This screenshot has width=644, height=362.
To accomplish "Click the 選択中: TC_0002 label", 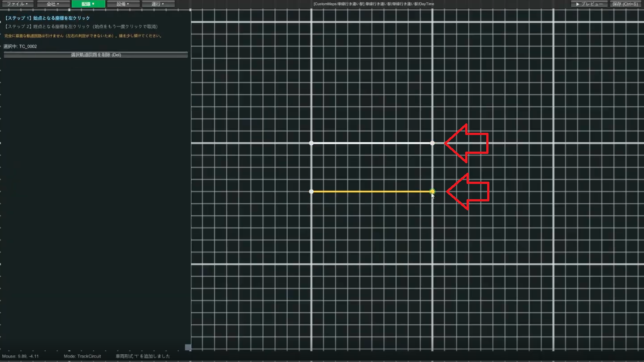I will click(20, 47).
